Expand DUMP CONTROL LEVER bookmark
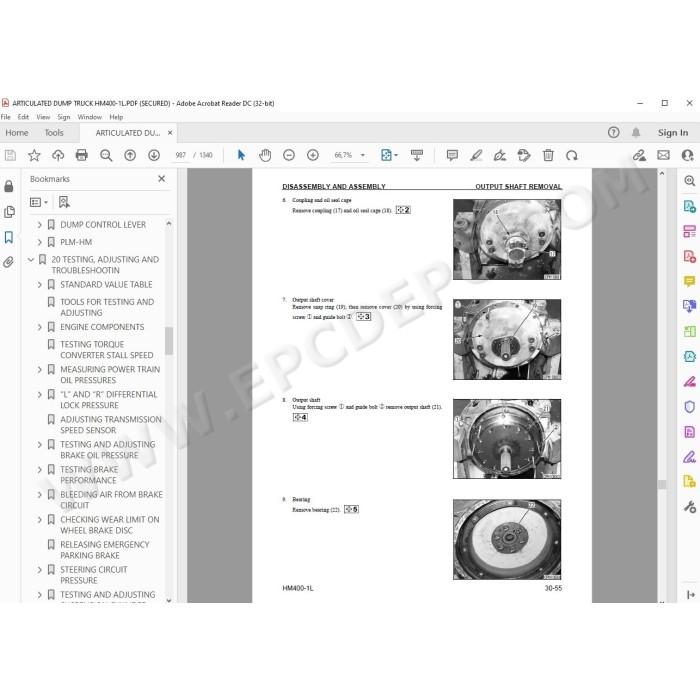 39,225
